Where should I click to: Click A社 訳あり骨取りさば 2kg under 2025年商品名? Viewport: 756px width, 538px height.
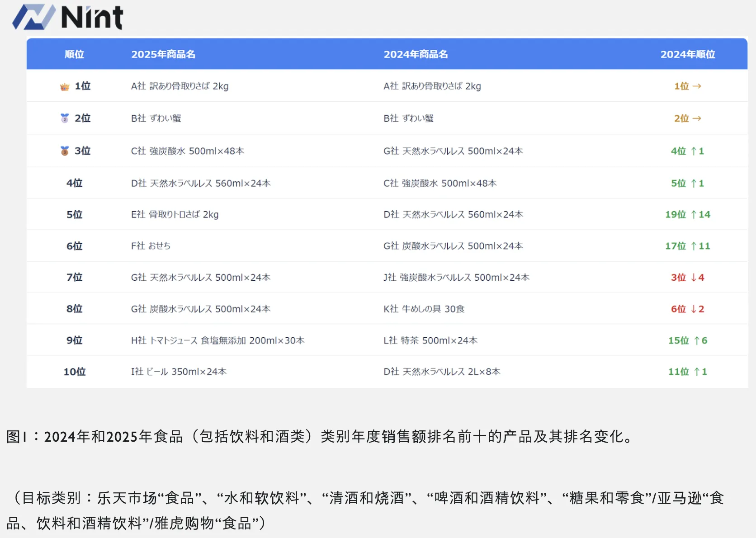tap(180, 86)
